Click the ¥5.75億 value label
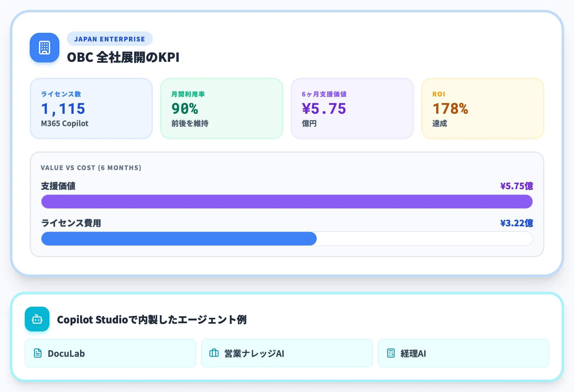 517,186
